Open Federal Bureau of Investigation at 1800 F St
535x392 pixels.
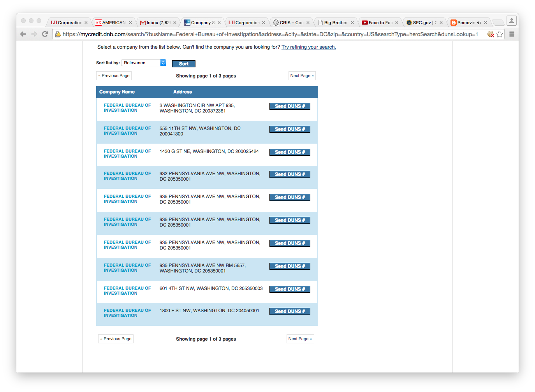pyautogui.click(x=127, y=313)
